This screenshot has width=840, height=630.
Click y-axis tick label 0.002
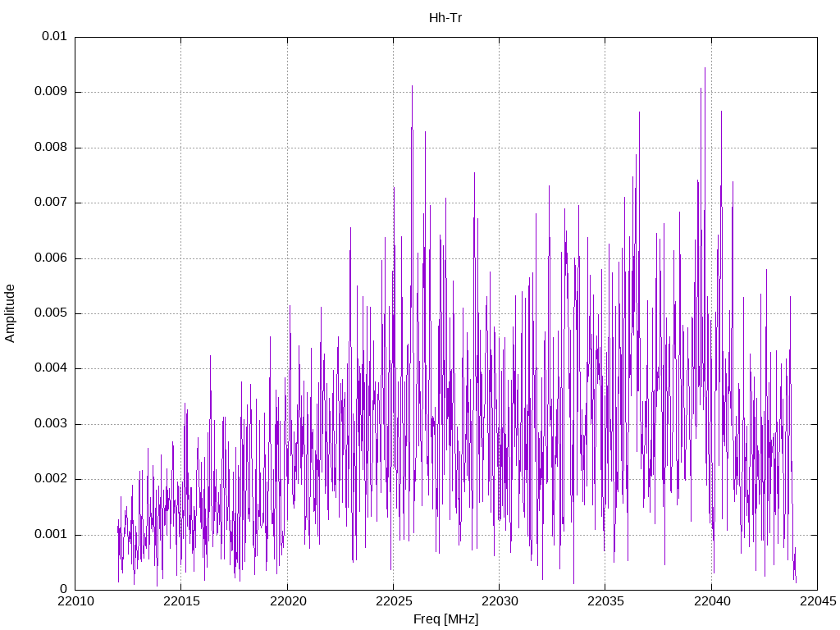[x=51, y=479]
